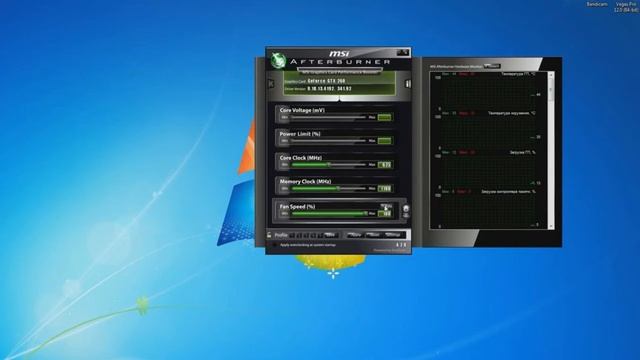640x360 pixels.
Task: Click the Save profile button
Action: click(x=331, y=235)
